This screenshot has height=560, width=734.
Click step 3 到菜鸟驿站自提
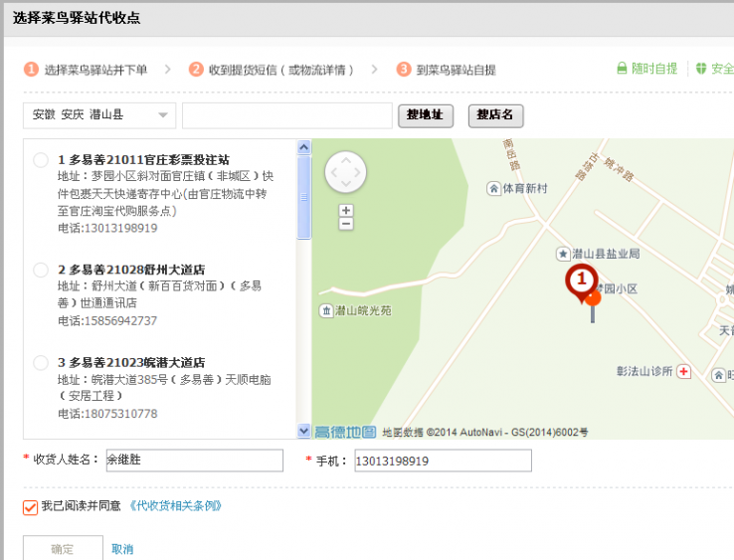tap(447, 70)
